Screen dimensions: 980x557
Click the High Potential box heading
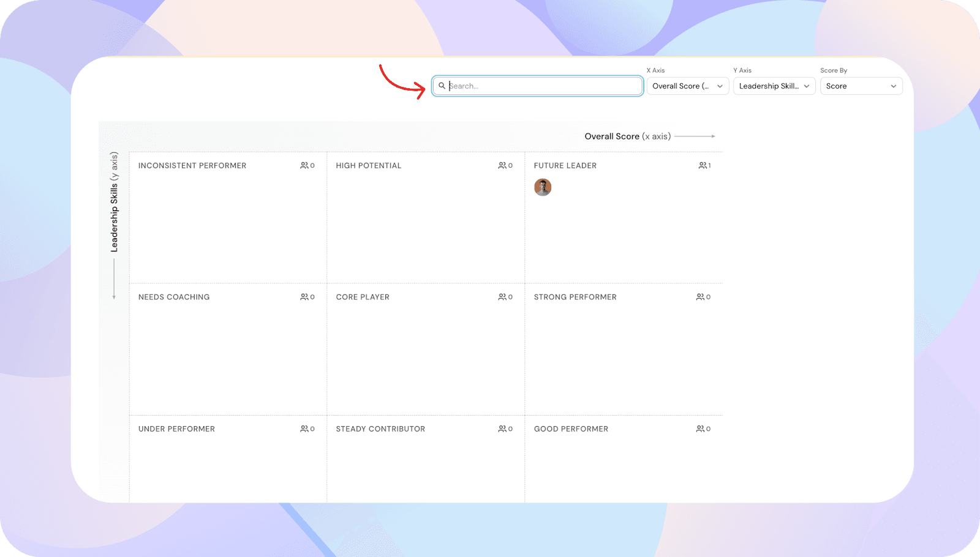coord(368,166)
